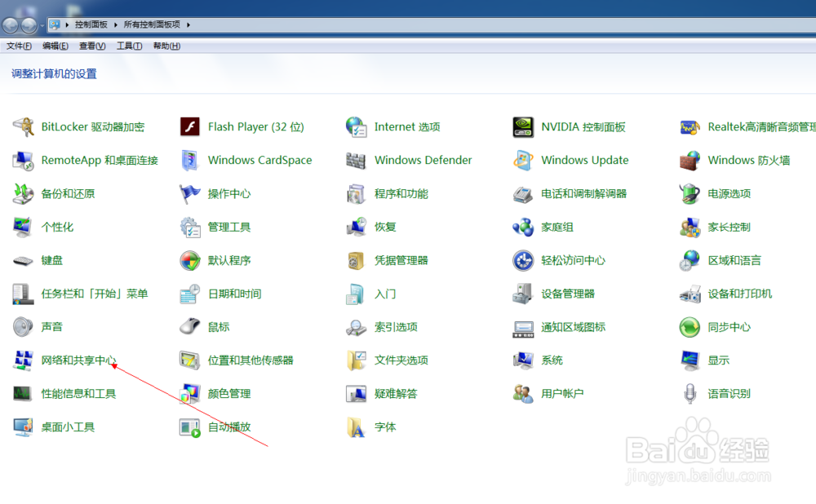The height and width of the screenshot is (504, 816).
Task: Open the 疑难解答 link
Action: [396, 394]
